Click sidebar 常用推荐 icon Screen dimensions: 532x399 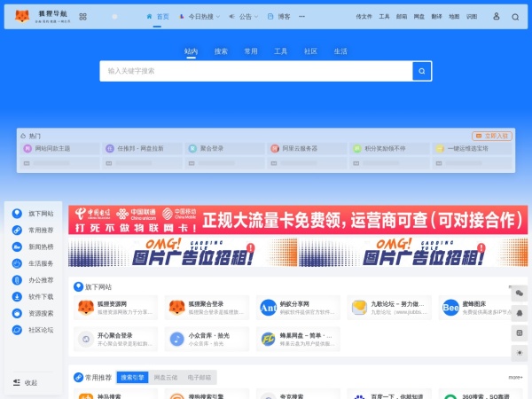pyautogui.click(x=17, y=230)
